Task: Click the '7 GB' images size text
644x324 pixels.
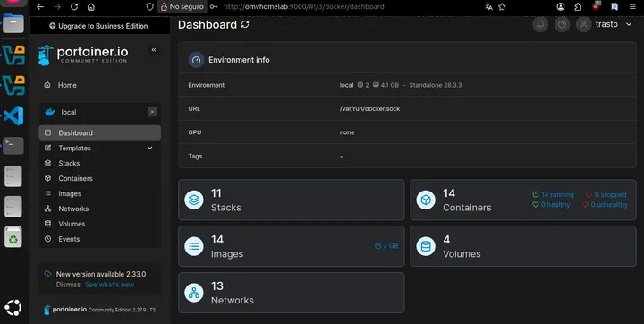Action: click(391, 246)
